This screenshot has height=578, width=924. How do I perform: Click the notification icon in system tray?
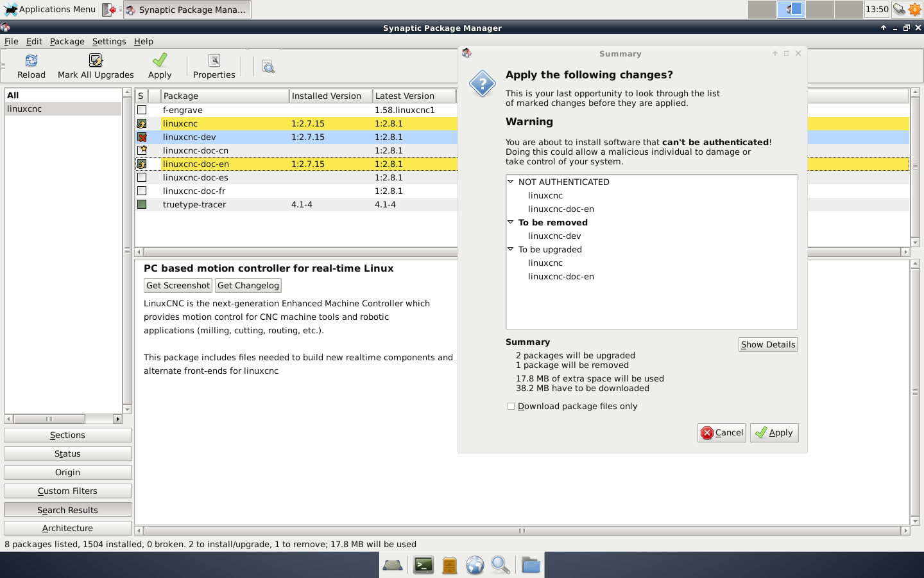pos(899,9)
